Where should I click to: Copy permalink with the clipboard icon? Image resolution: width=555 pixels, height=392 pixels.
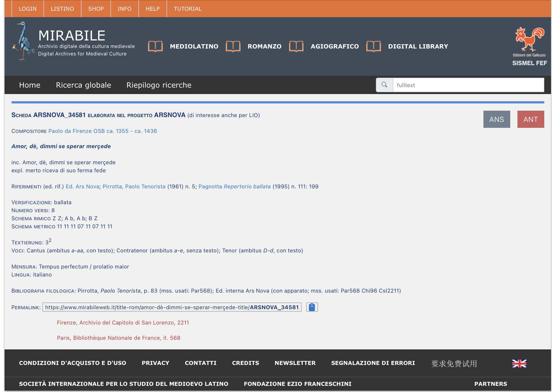[312, 307]
